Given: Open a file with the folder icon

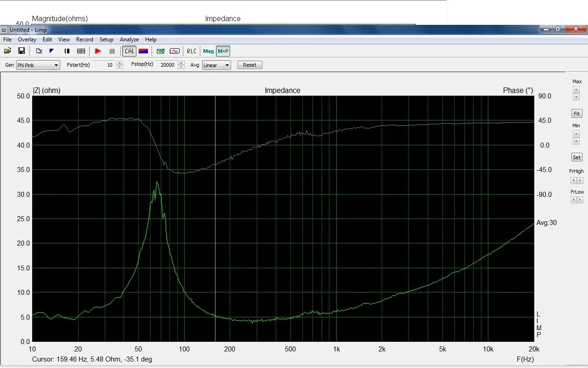Looking at the screenshot, I should (x=8, y=51).
